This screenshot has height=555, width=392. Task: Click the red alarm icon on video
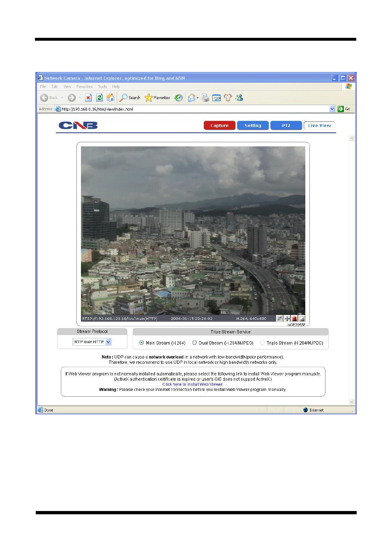coord(294,318)
